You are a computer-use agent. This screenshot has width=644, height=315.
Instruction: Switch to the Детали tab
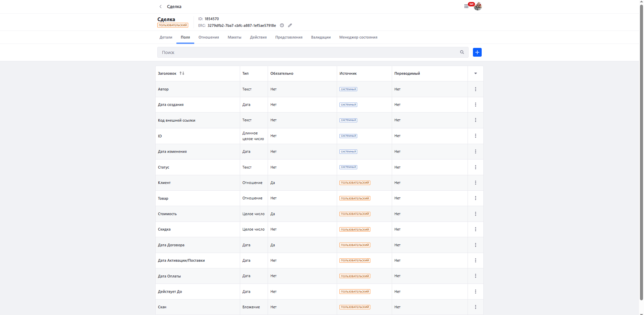pyautogui.click(x=166, y=37)
